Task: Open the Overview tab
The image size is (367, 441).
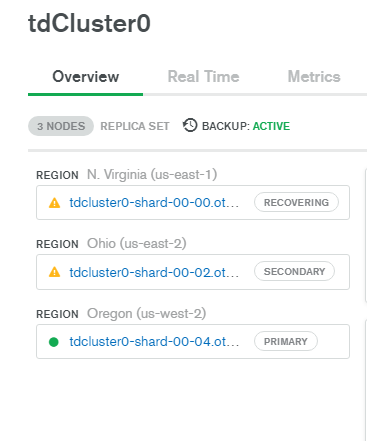Action: click(x=86, y=77)
